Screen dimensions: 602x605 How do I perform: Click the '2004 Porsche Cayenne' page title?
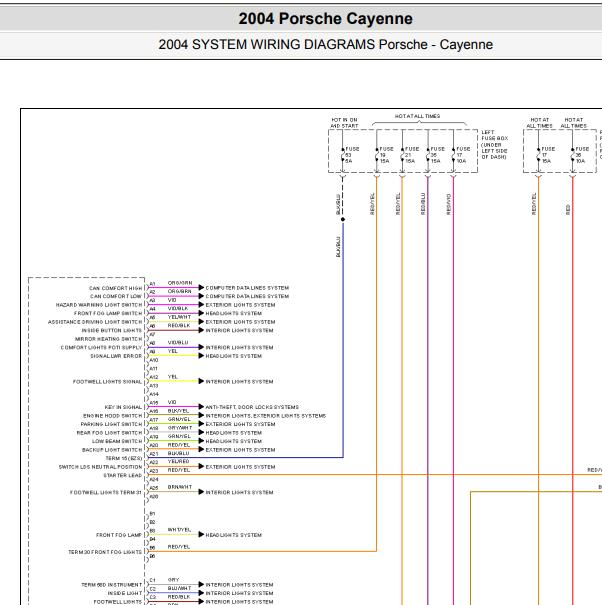(325, 19)
